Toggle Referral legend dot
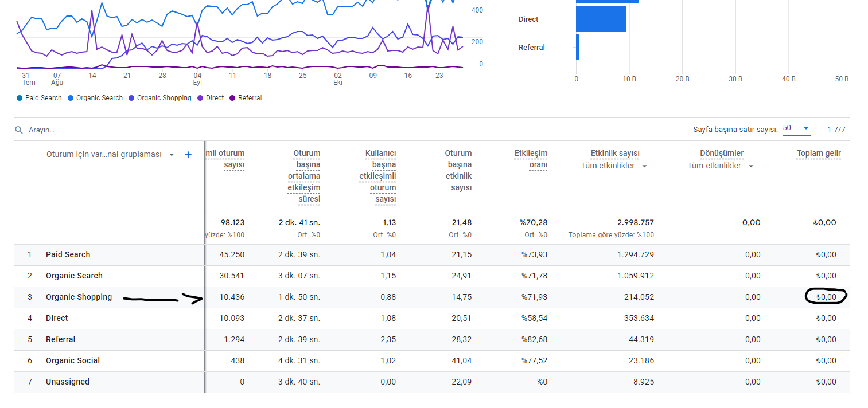 [233, 98]
